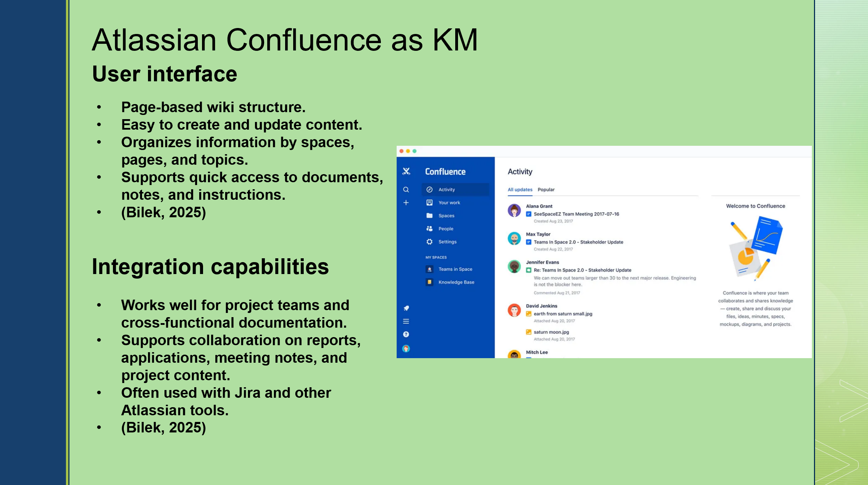Click Jennifer Evans's comment text about teams larger than 30
This screenshot has width=868, height=485.
pos(615,281)
